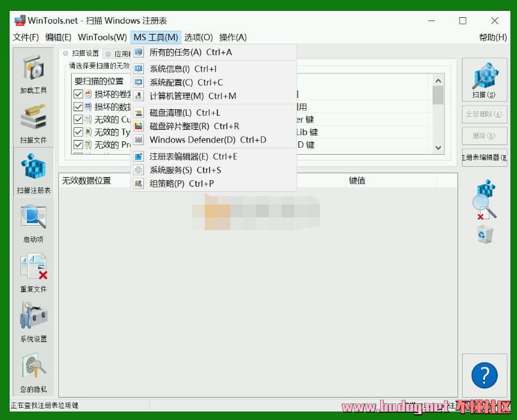Click the 正在查找注册表垃圾键 status text
517x420 pixels.
(x=45, y=405)
